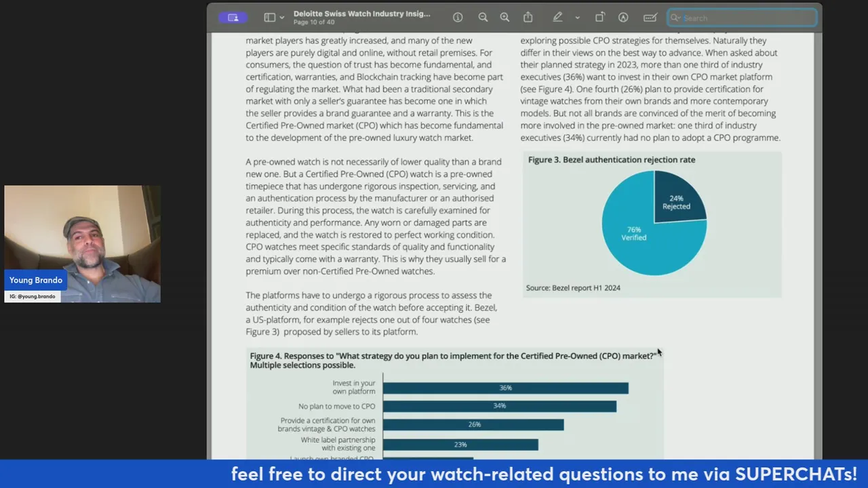Viewport: 868px width, 488px height.
Task: Open the form filling toolbar icon
Action: pyautogui.click(x=650, y=18)
